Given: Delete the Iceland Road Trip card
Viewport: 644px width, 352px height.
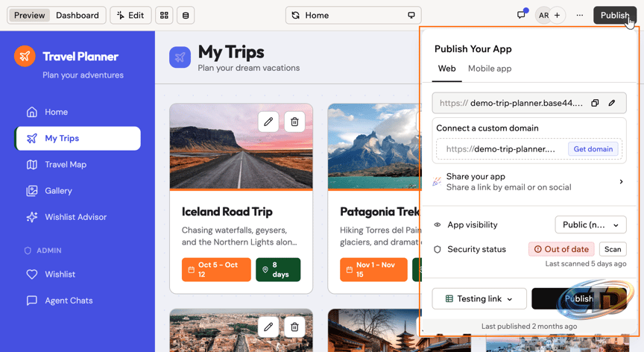Looking at the screenshot, I should pyautogui.click(x=294, y=122).
